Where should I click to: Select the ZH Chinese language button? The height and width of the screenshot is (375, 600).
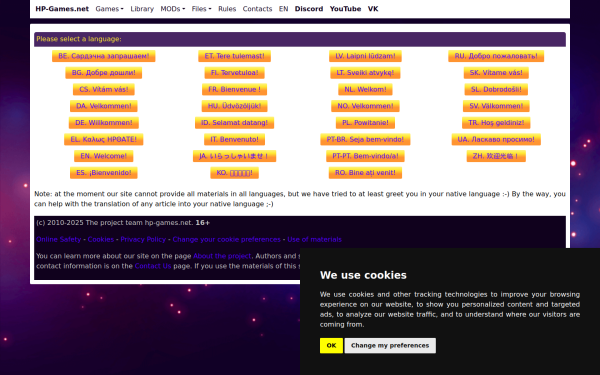coord(496,156)
